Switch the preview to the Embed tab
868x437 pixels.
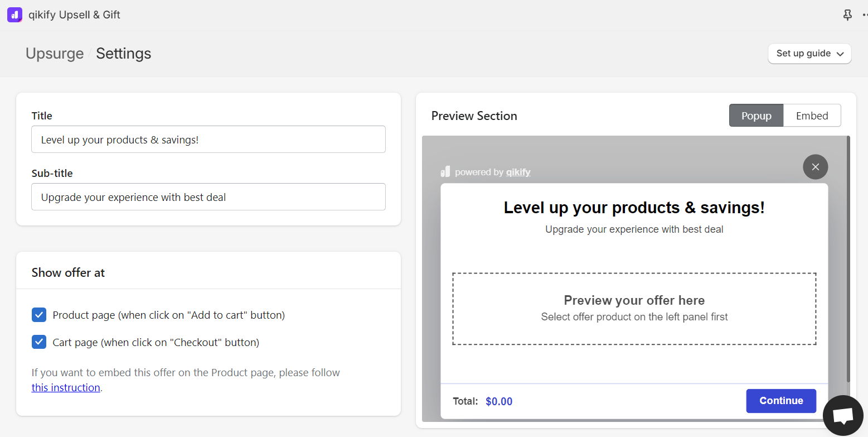(812, 116)
